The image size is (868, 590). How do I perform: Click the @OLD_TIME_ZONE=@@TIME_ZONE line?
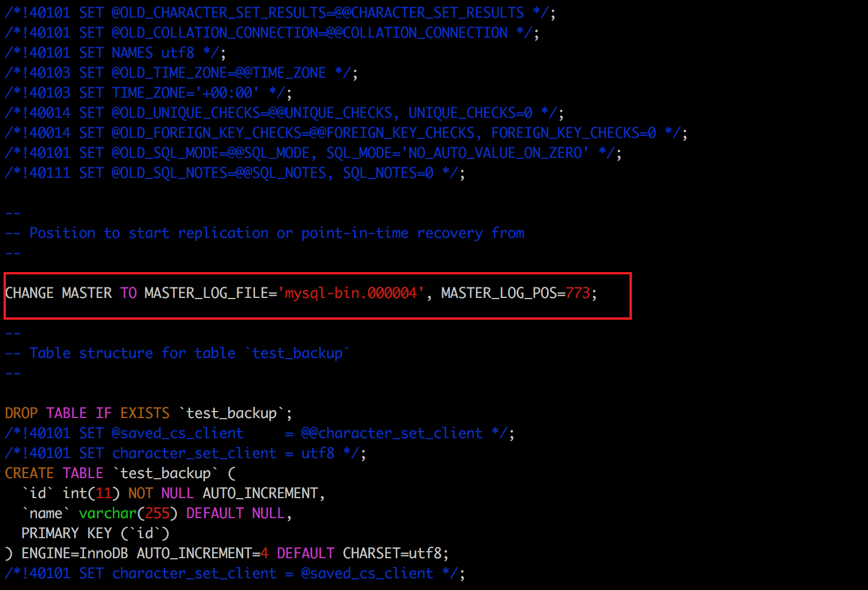(x=181, y=73)
